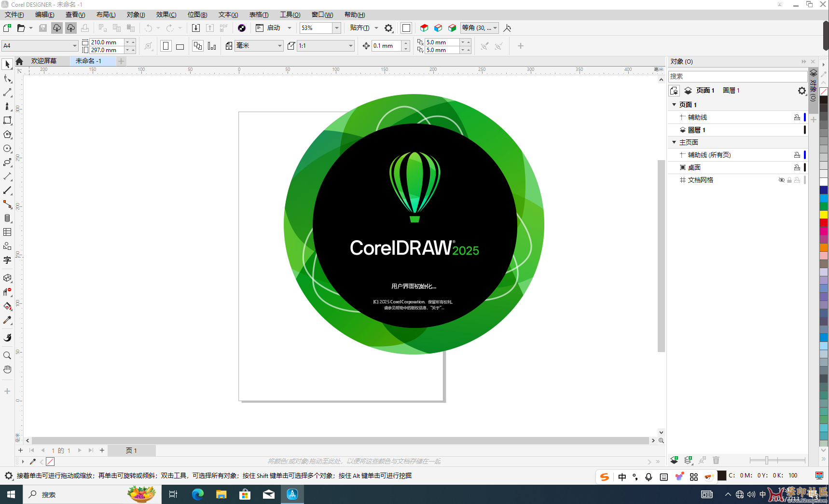
Task: Click the nudge distance 0.1 mm field
Action: 386,46
